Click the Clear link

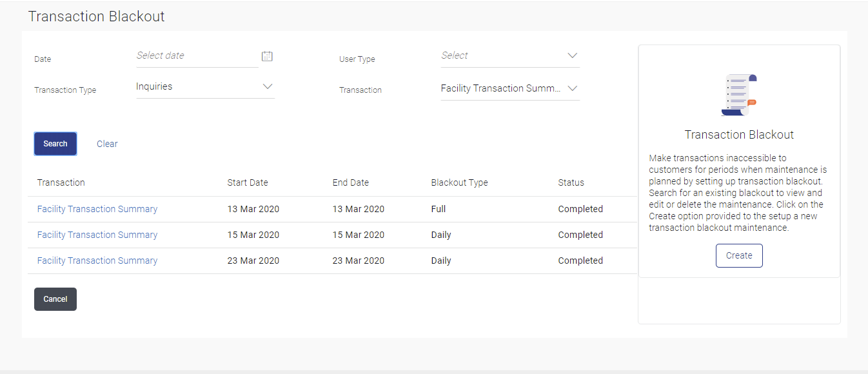107,144
